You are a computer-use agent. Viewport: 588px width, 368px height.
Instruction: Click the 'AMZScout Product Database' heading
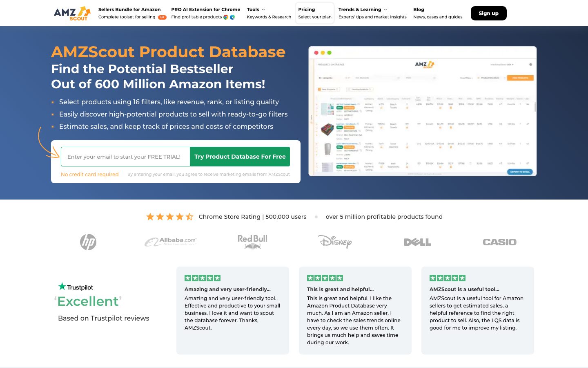point(168,52)
